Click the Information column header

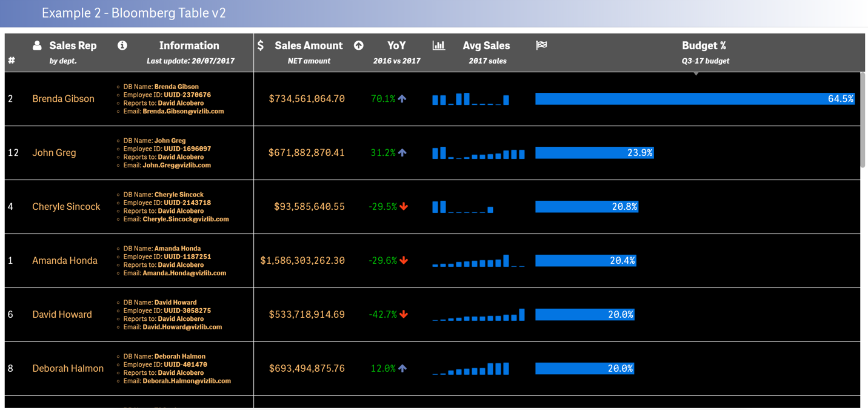189,45
